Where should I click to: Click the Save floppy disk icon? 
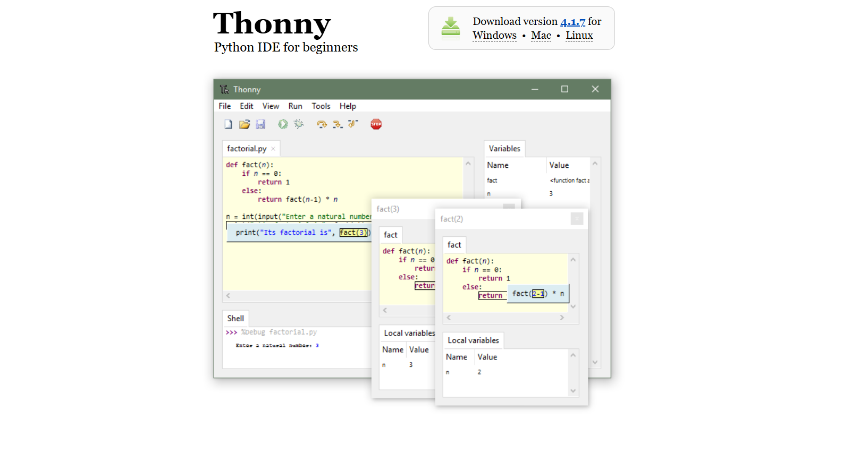(x=260, y=124)
